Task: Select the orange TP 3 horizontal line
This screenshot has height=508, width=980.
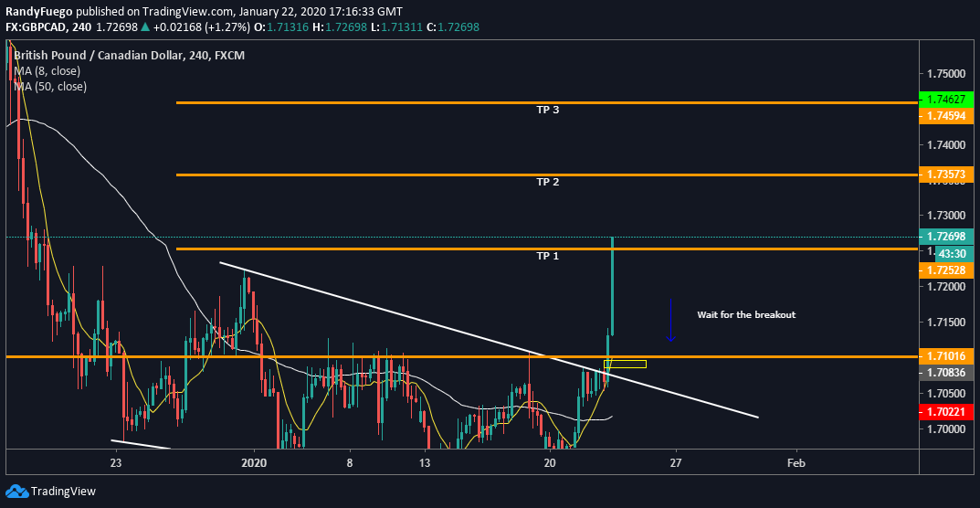Action: 547,102
